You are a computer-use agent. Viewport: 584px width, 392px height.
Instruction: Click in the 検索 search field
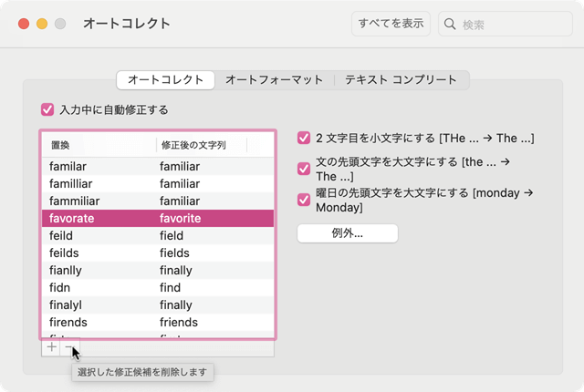[x=511, y=24]
